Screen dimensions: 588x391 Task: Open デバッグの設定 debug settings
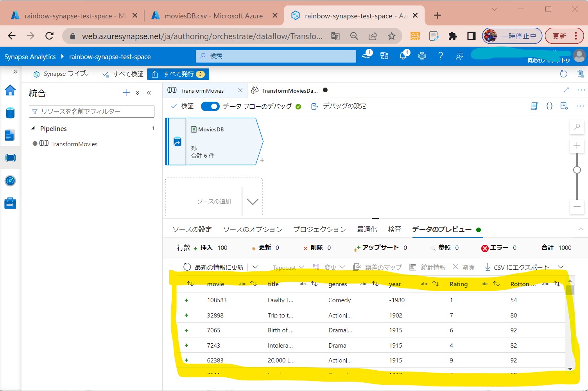tap(339, 106)
